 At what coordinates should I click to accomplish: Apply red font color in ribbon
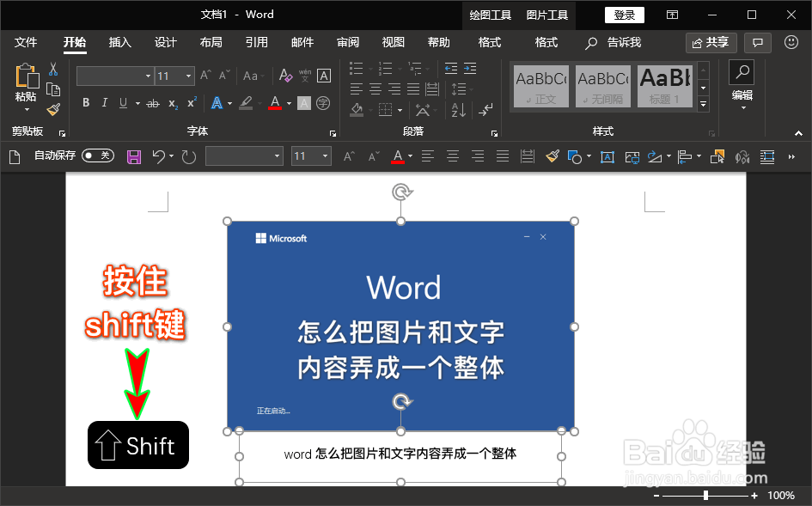click(x=275, y=103)
